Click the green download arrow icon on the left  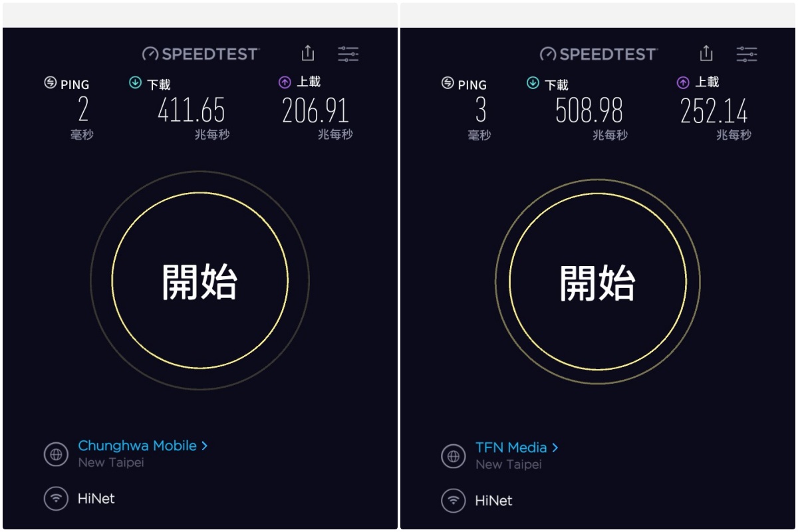[135, 80]
